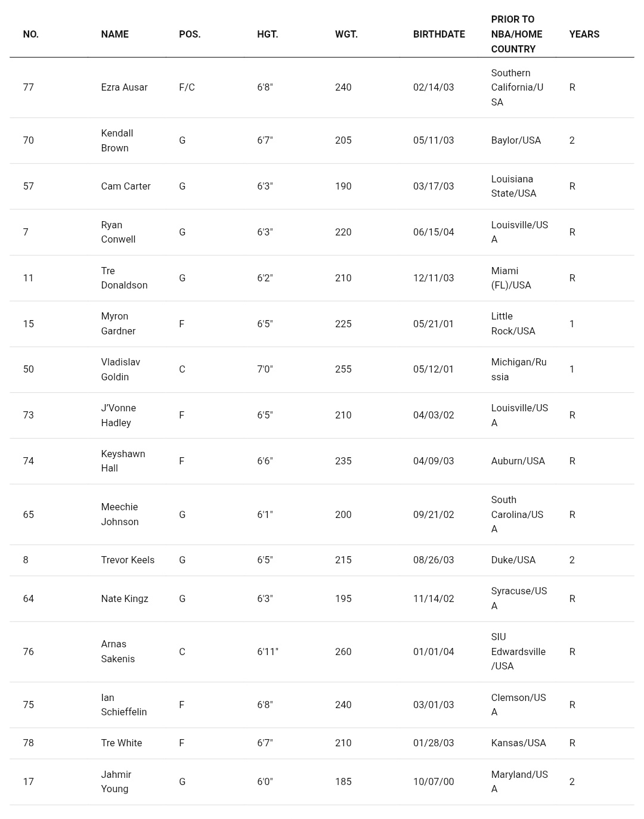
Task: Select Arnas Sakenis name cell
Action: [117, 652]
